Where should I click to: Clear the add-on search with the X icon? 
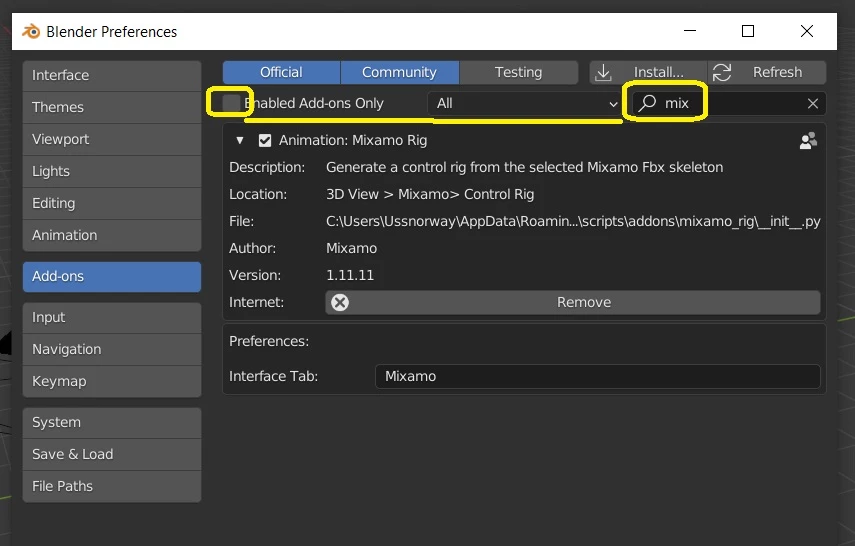pyautogui.click(x=812, y=104)
